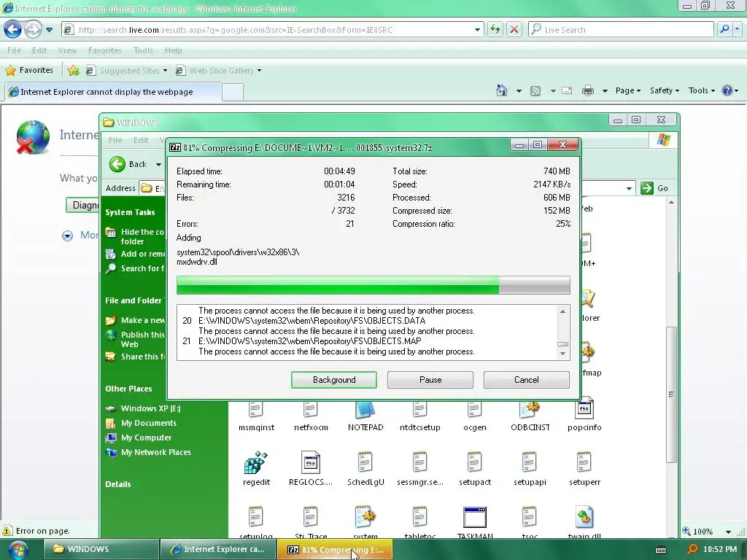747x560 pixels.
Task: Cancel the compression operation
Action: pyautogui.click(x=527, y=379)
